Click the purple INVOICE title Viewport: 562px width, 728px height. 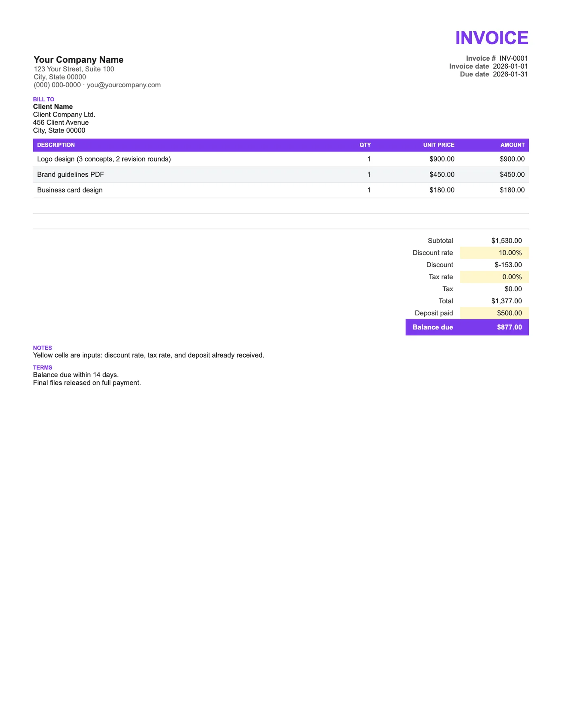[492, 38]
